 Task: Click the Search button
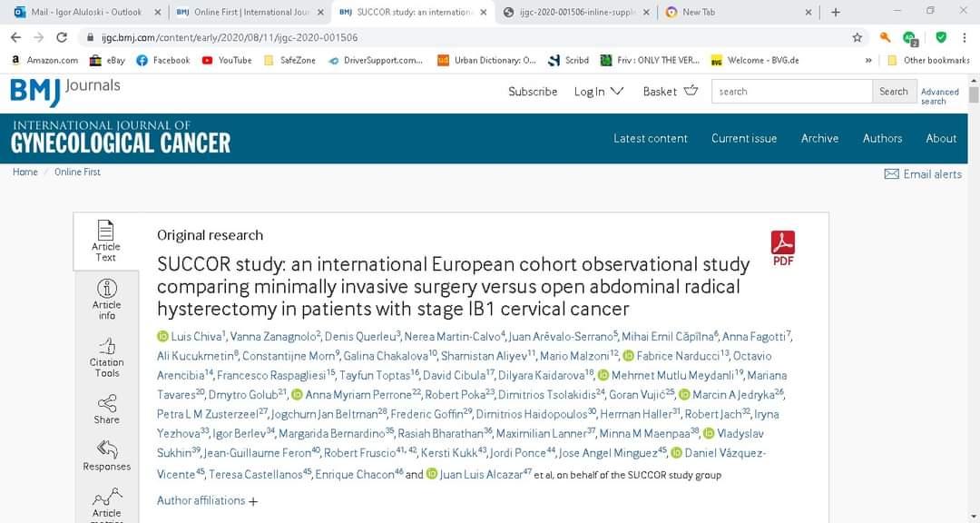[x=893, y=91]
